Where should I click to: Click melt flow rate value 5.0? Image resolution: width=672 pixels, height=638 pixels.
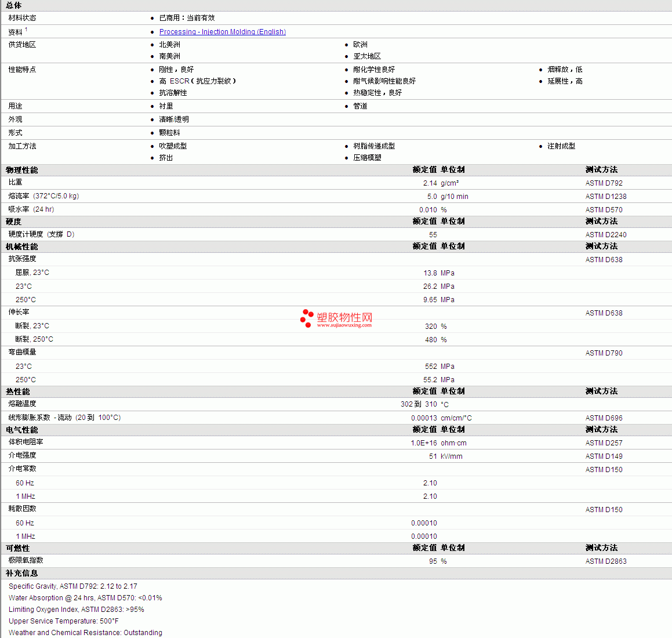pyautogui.click(x=432, y=197)
